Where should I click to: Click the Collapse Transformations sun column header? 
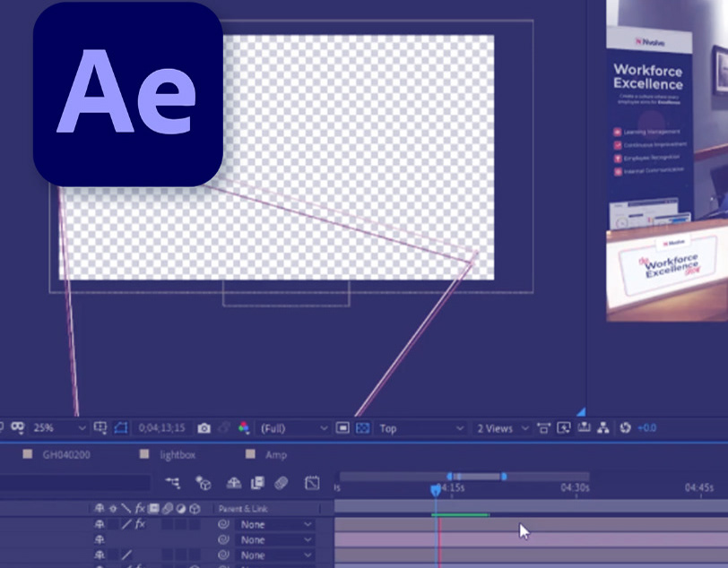tap(113, 509)
